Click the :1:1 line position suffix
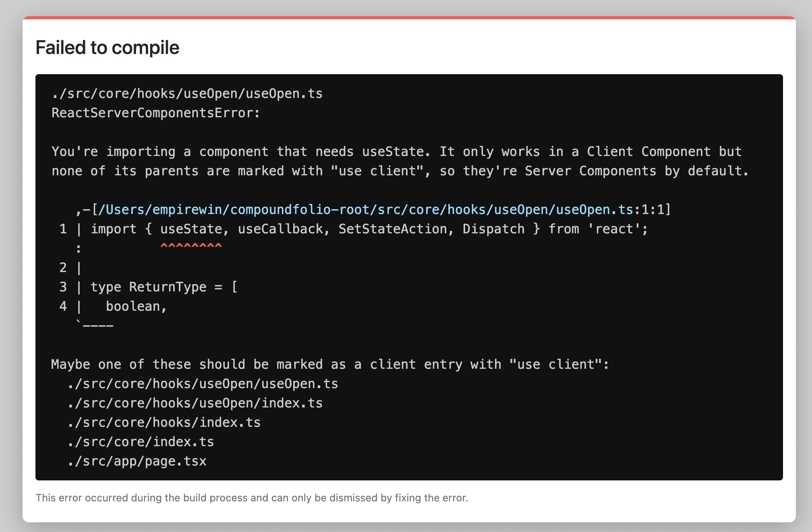This screenshot has width=812, height=532. (x=649, y=210)
